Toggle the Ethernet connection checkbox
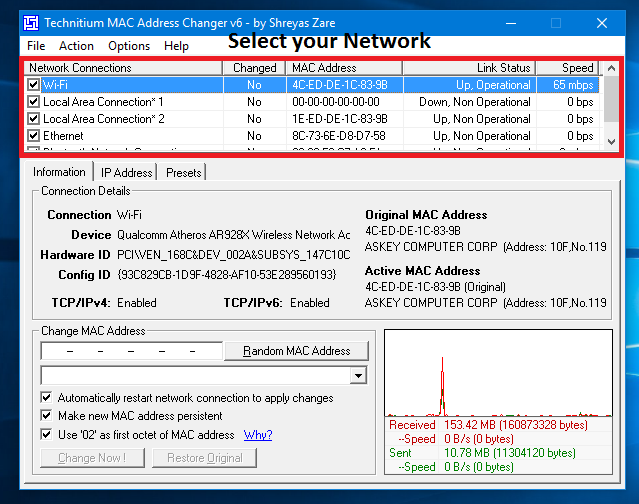Screen dimensions: 639x504 coord(33,136)
